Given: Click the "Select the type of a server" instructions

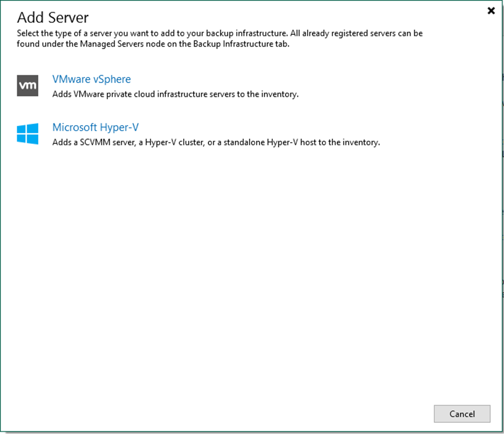Looking at the screenshot, I should [x=220, y=38].
